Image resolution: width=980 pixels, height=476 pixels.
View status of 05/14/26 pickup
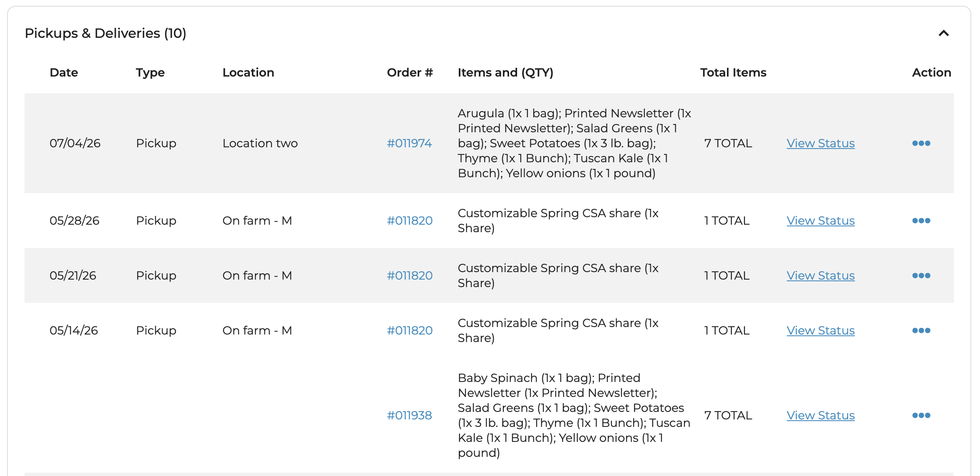point(821,330)
